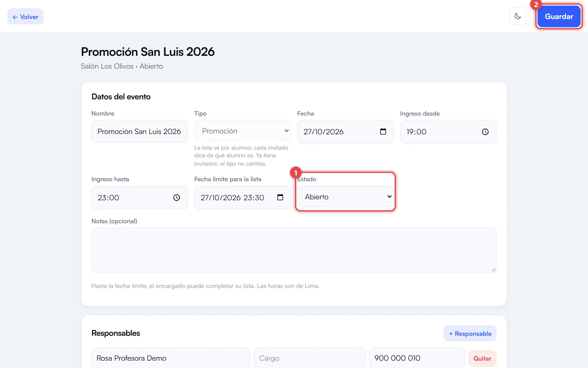
Task: Click the subtitle Salón Los Olivos · Abierto
Action: click(x=122, y=66)
